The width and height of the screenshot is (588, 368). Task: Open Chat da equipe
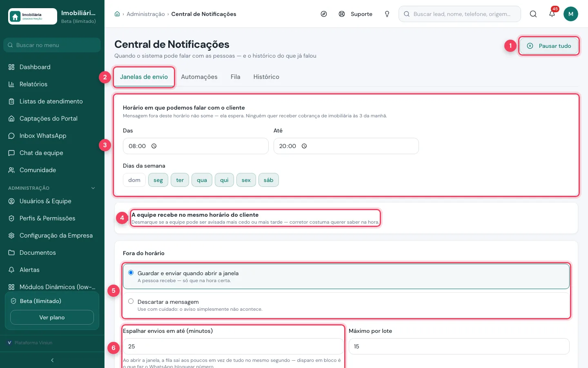point(52,153)
